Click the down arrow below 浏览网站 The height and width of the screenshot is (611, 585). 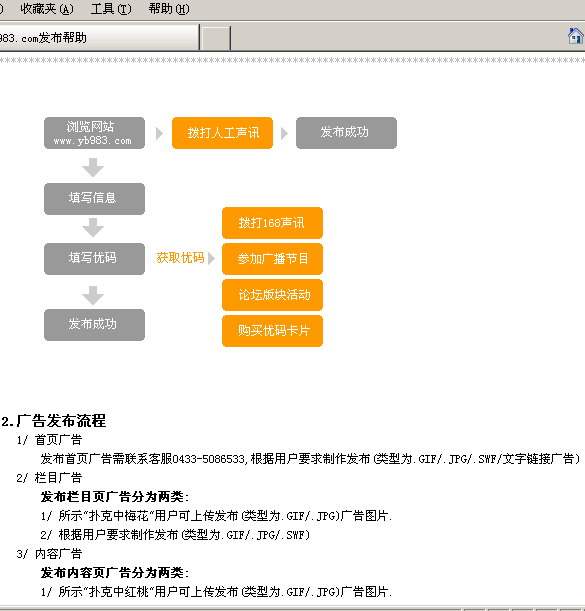click(93, 168)
